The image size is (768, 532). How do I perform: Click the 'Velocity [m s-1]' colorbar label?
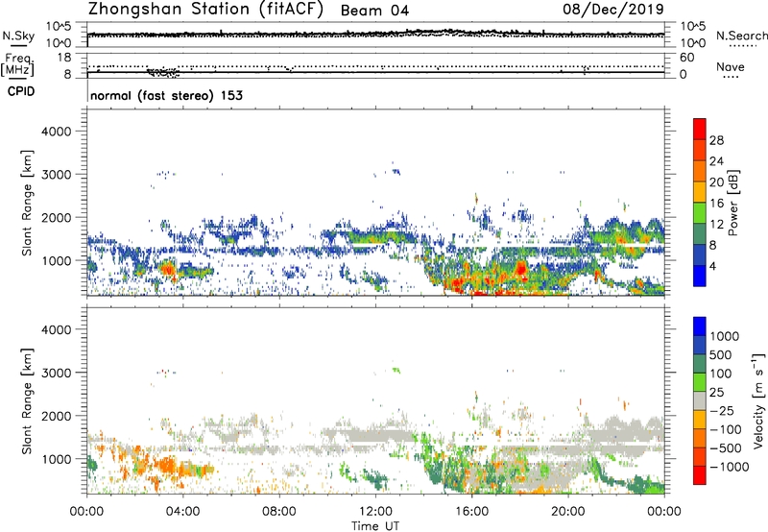point(758,400)
